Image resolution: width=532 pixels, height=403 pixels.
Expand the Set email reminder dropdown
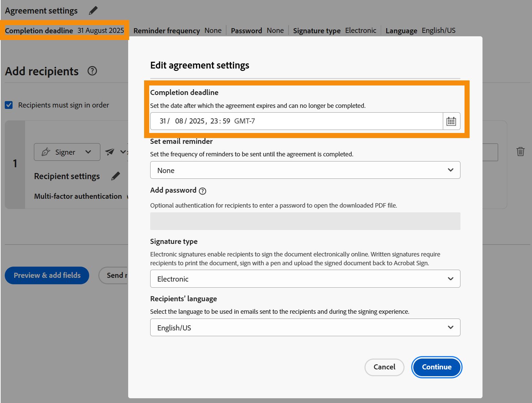click(305, 170)
